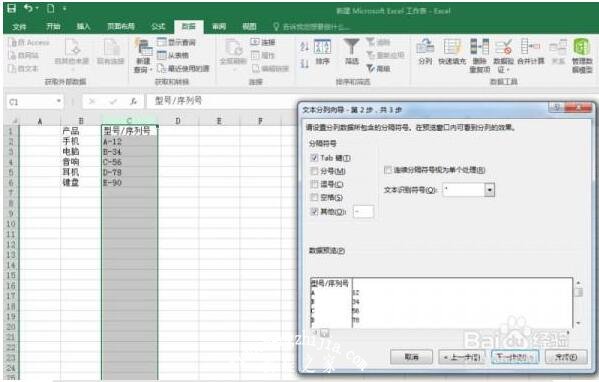Viewport: 599px width, 382px height.
Task: Save the workbook from quick access toolbar
Action: pyautogui.click(x=12, y=8)
